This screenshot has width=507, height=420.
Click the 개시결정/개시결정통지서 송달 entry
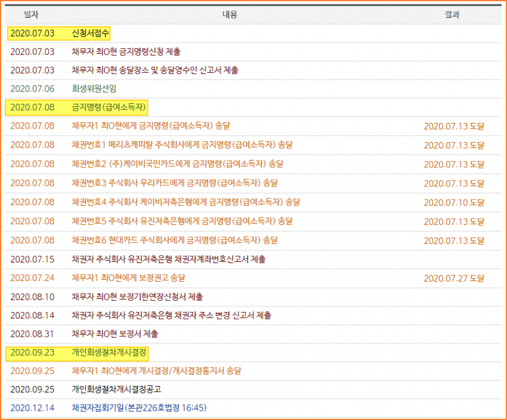click(156, 371)
